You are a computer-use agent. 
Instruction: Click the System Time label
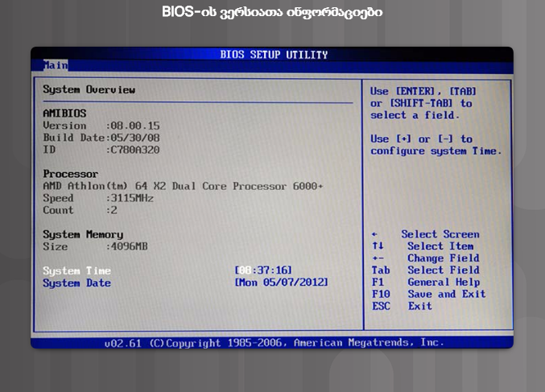pos(76,271)
